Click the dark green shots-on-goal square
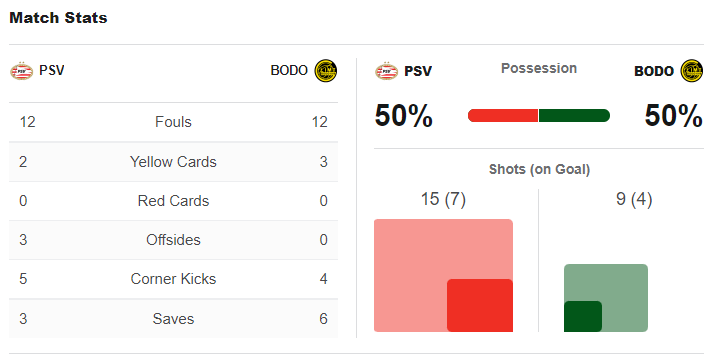 pos(583,316)
